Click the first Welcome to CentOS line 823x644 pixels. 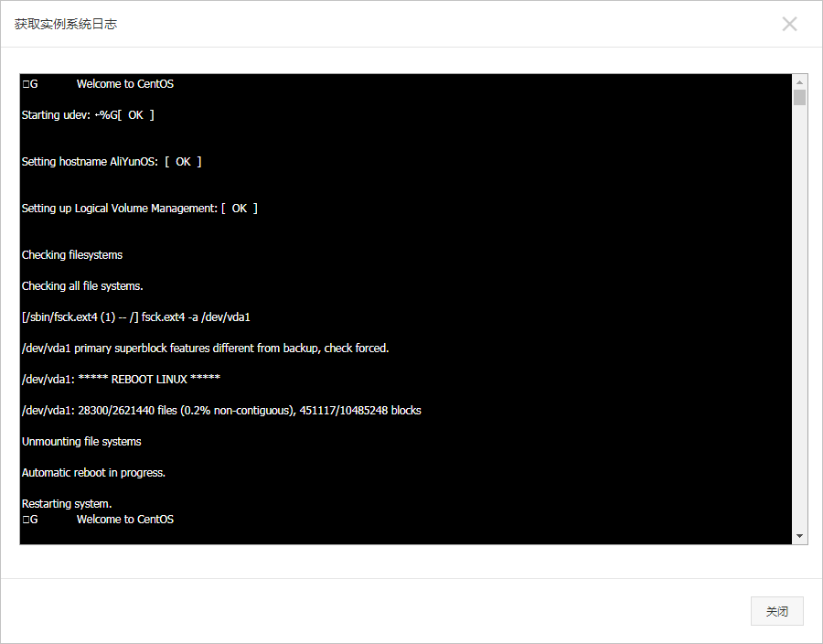pos(124,84)
